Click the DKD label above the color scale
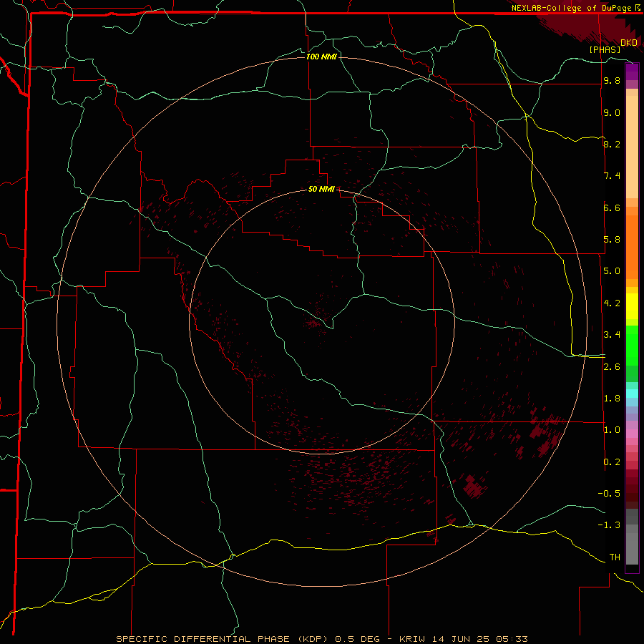 point(629,43)
